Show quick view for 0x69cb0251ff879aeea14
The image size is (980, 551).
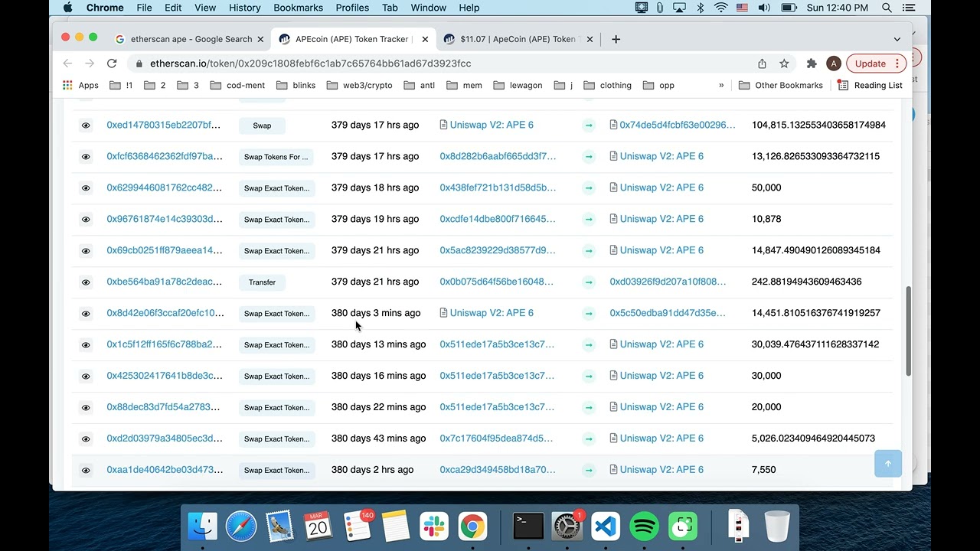(x=86, y=251)
